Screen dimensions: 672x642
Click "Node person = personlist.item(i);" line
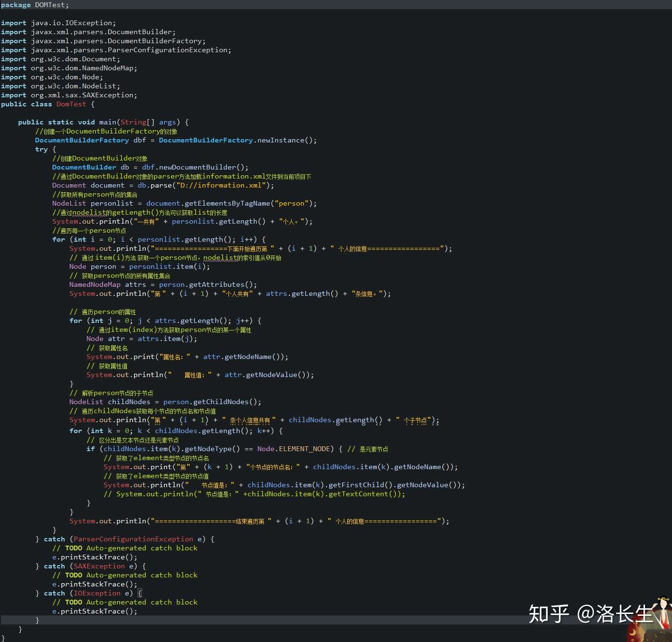coord(140,266)
